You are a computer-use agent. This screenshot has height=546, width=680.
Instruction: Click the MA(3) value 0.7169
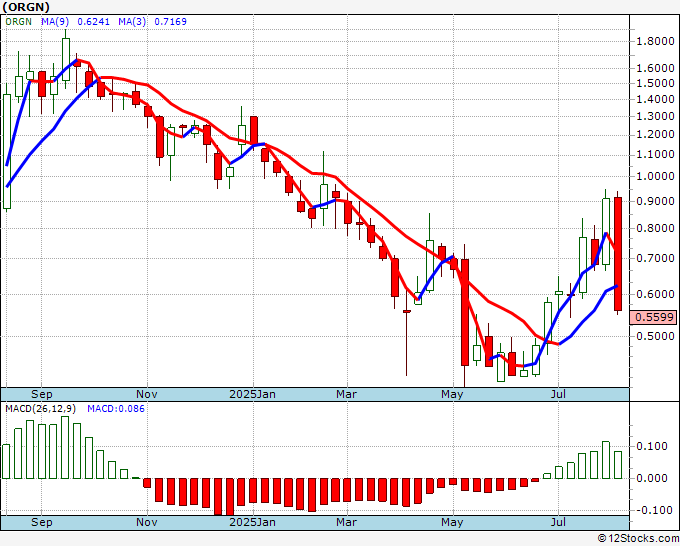click(170, 21)
